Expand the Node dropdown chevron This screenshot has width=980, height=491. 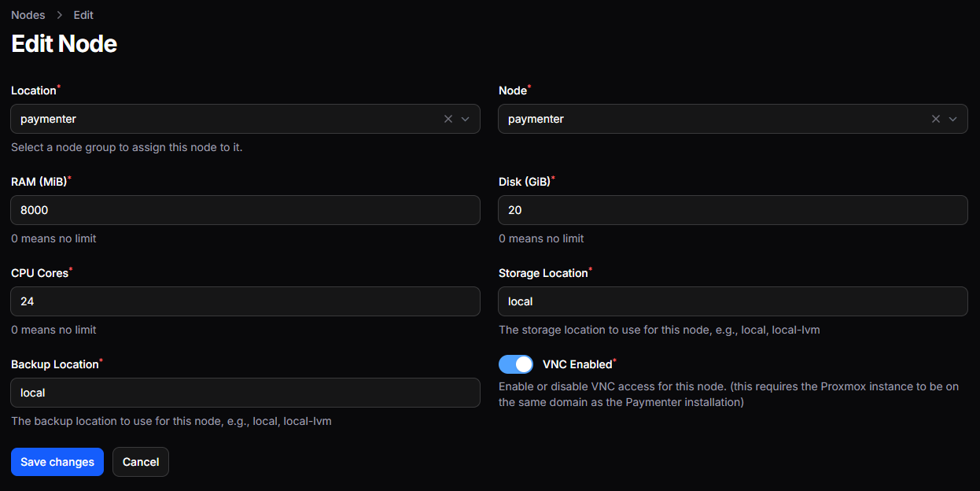[x=952, y=119]
